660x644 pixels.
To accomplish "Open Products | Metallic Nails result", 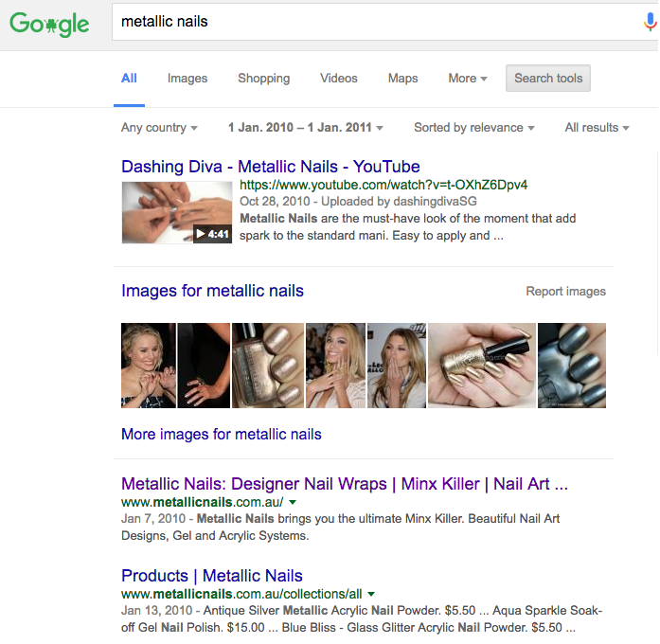I will (x=212, y=576).
